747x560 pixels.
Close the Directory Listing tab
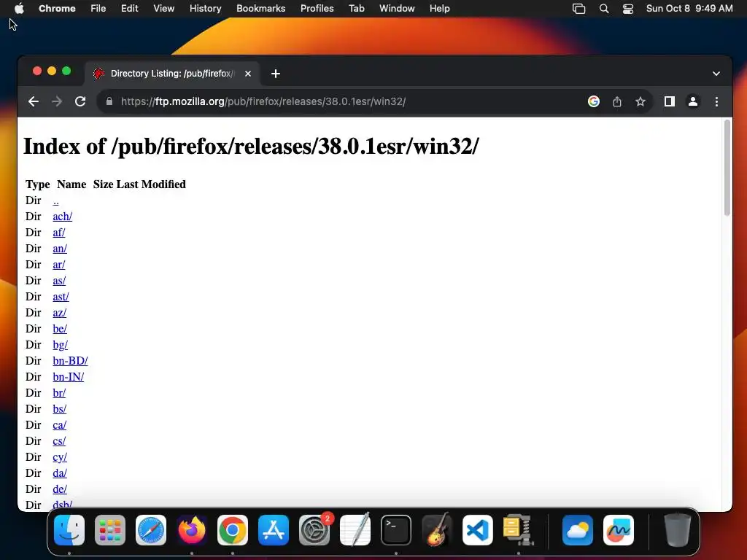coord(248,74)
